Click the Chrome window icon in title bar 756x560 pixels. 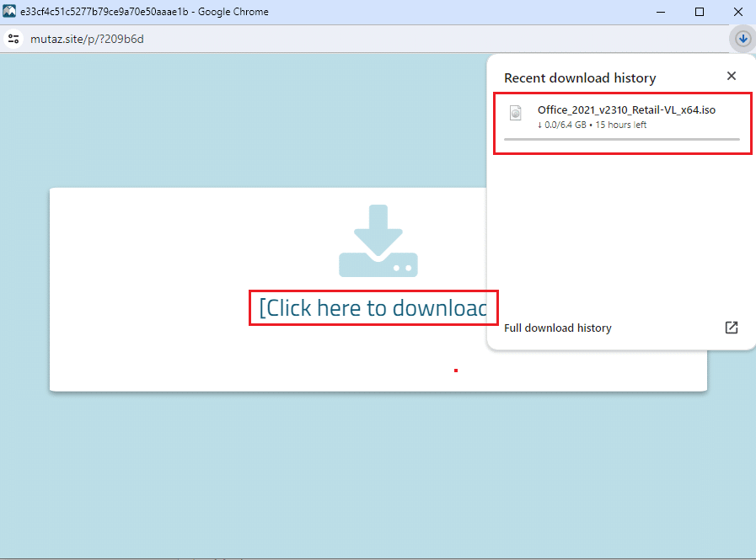[x=10, y=12]
